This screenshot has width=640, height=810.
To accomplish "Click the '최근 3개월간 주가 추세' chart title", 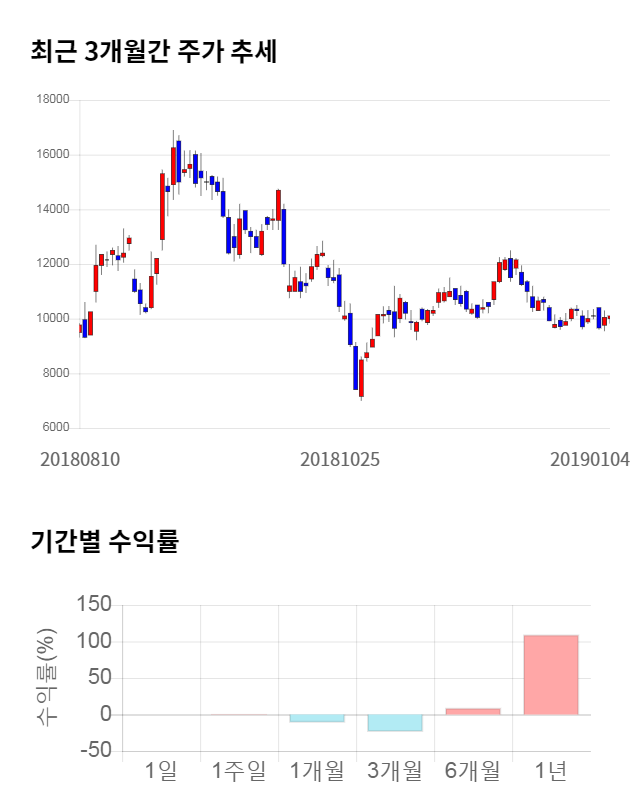I will point(153,51).
